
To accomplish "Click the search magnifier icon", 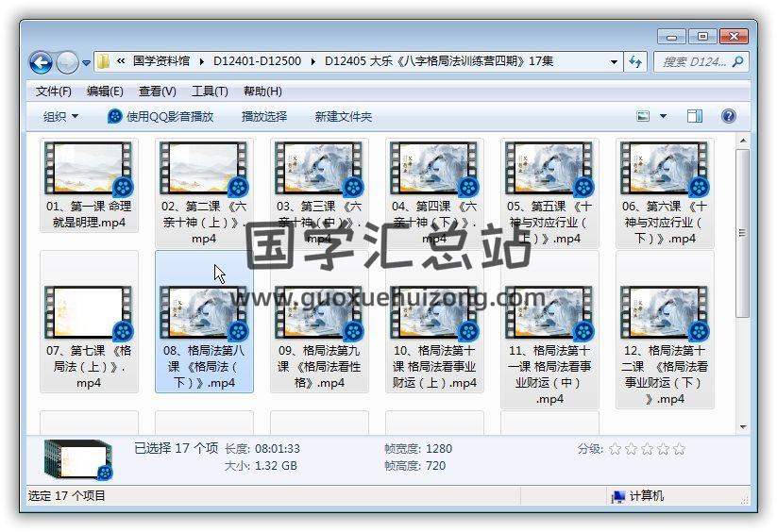I will tap(738, 62).
